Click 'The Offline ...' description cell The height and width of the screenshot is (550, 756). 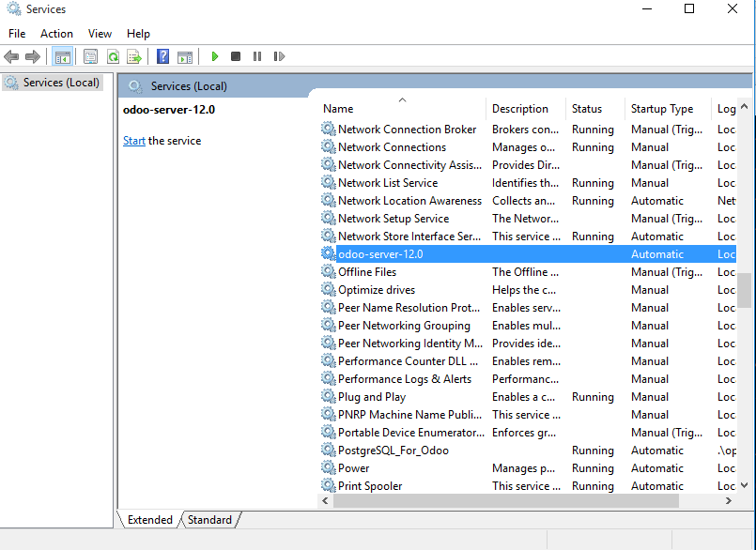pyautogui.click(x=525, y=272)
